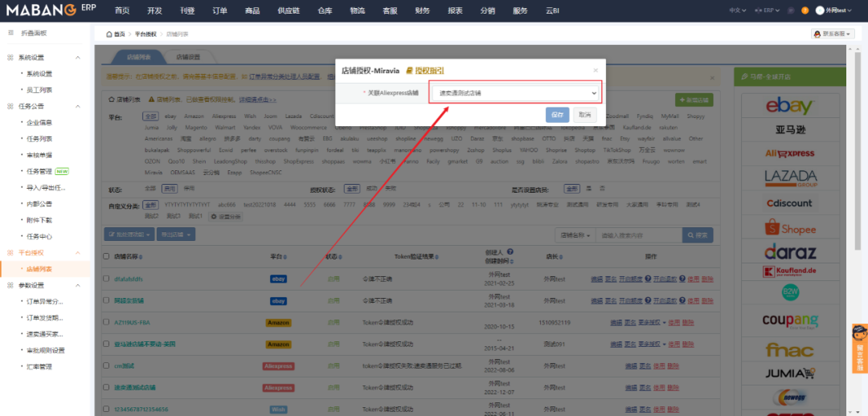868x416 pixels.
Task: Click the home icon in breadcrumb
Action: click(109, 35)
